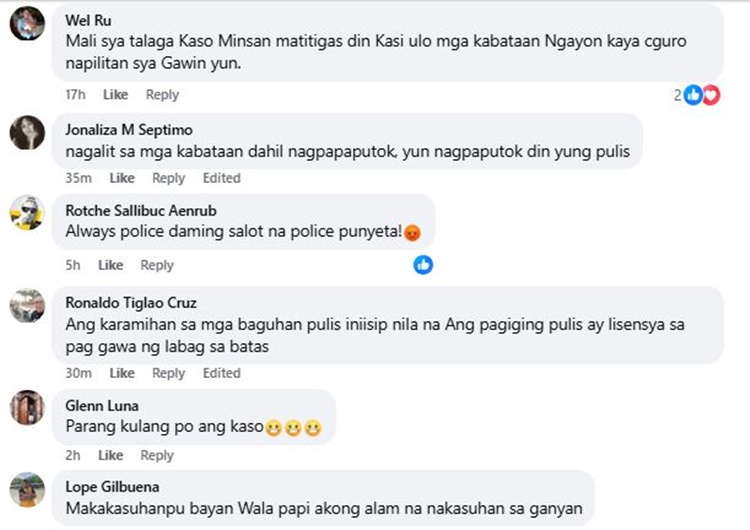Like Ronaldo Tiglao Cruz's comment
The width and height of the screenshot is (750, 530).
[122, 373]
